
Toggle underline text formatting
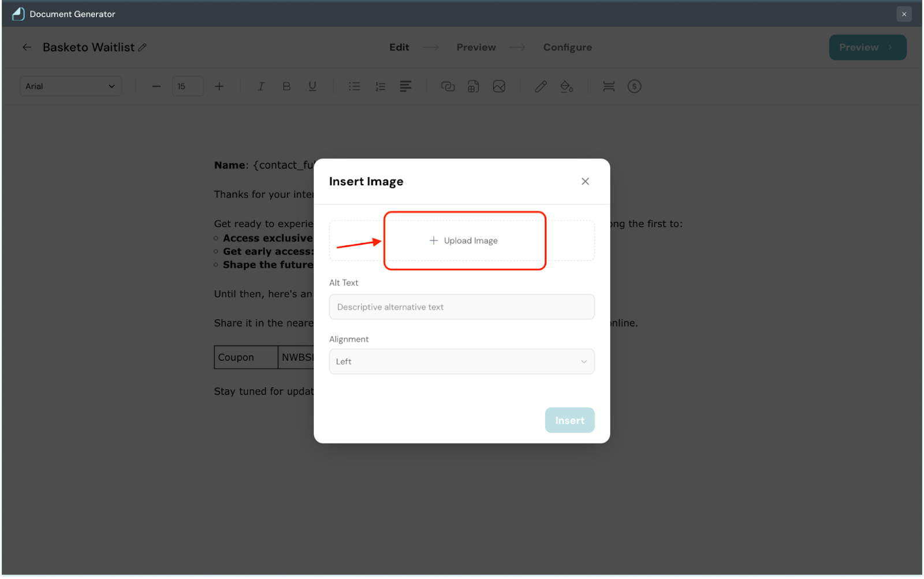click(312, 87)
